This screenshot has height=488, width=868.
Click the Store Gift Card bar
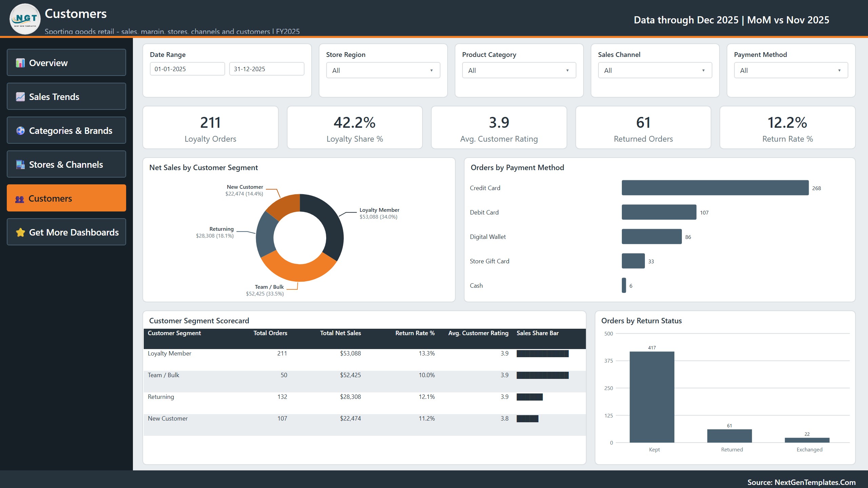click(x=633, y=261)
